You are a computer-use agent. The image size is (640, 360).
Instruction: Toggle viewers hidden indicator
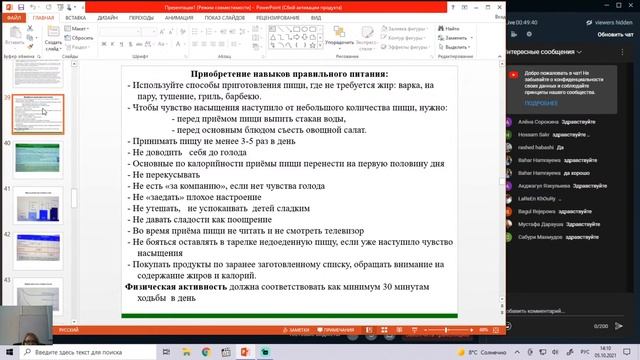609,22
